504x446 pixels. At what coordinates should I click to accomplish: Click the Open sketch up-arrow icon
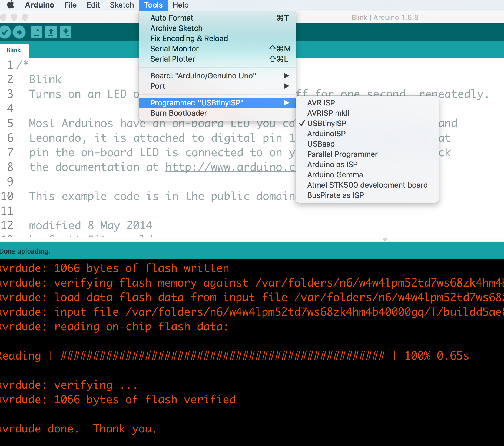[x=51, y=32]
